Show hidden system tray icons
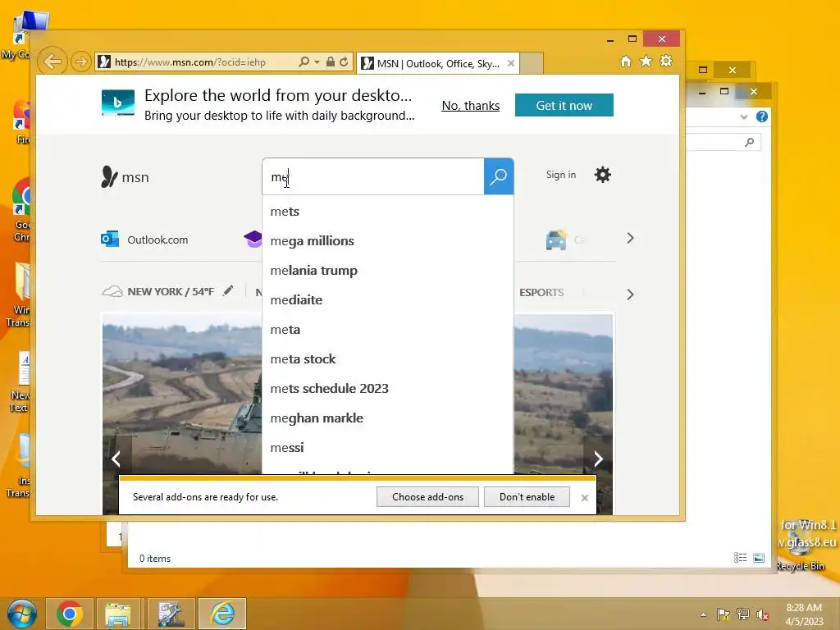The image size is (840, 630). [x=703, y=614]
